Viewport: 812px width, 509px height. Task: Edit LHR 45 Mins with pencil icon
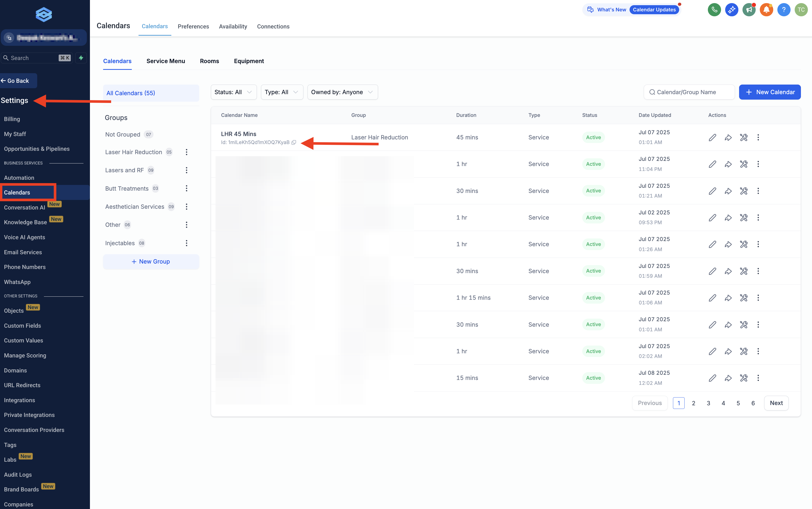(712, 137)
